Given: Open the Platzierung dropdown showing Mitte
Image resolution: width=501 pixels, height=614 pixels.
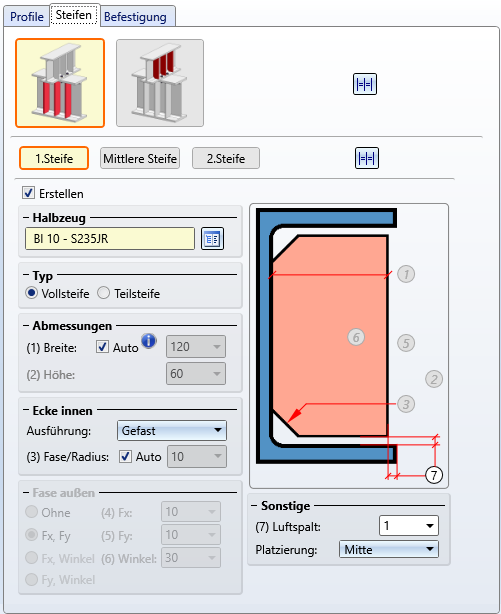Looking at the screenshot, I should pos(389,549).
